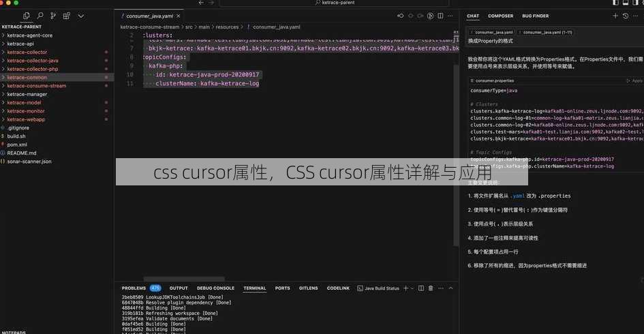The image size is (644, 334).
Task: Maximize panel with chevron-up icon
Action: click(450, 288)
